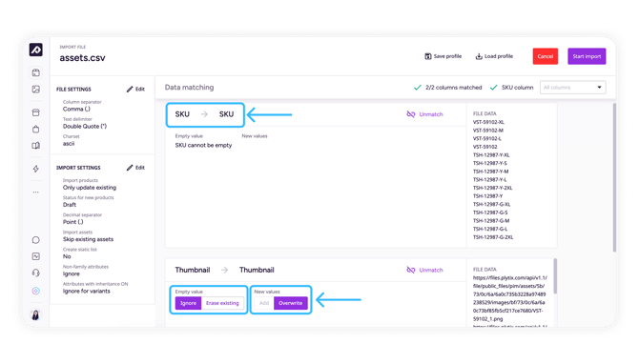Click file data value TSH-12987-G-2XL
The image size is (639, 364).
(x=493, y=237)
